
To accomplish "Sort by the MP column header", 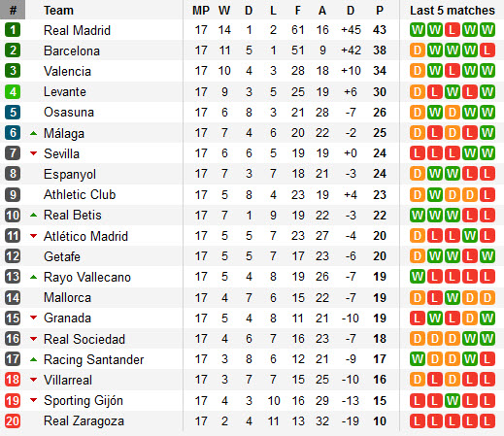I will pyautogui.click(x=201, y=11).
